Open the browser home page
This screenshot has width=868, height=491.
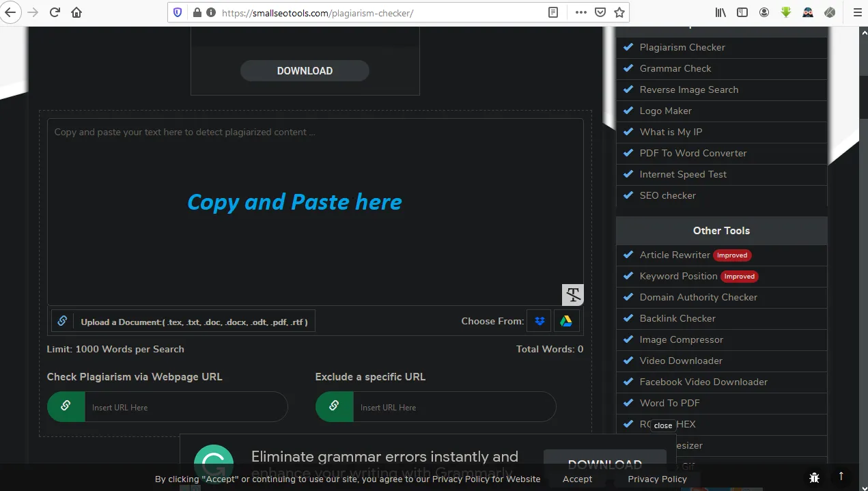coord(76,12)
